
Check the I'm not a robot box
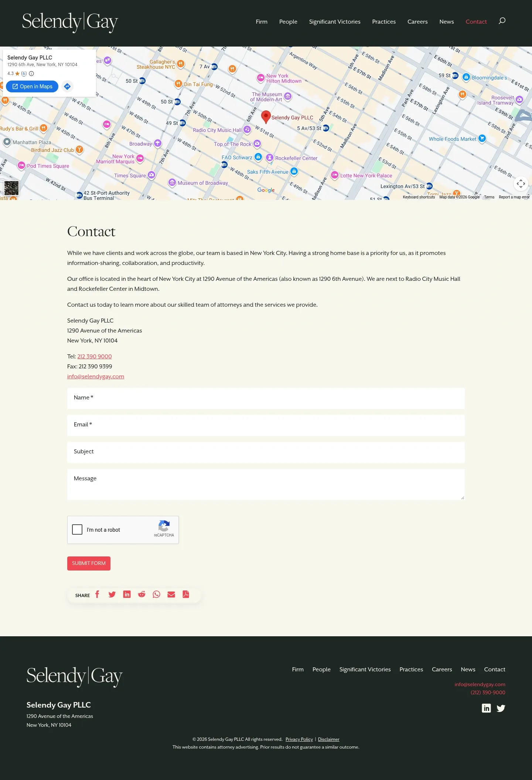click(77, 529)
